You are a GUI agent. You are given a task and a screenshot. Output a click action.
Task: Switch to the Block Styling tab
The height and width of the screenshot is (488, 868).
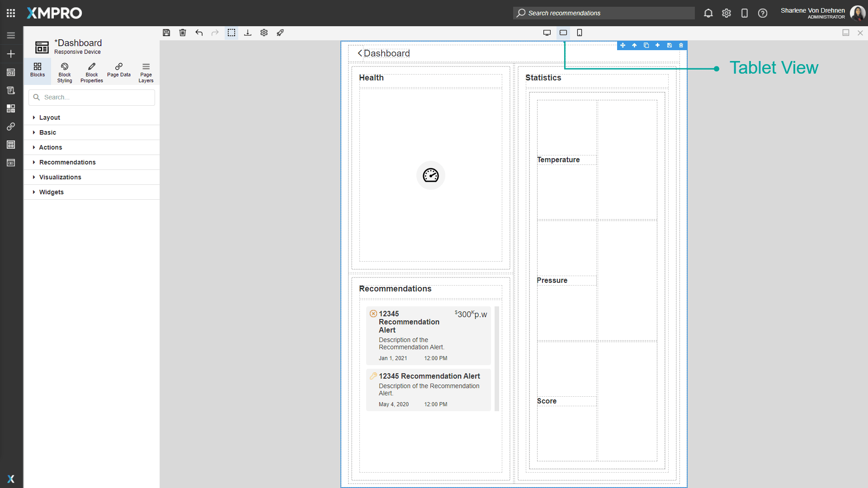(64, 72)
